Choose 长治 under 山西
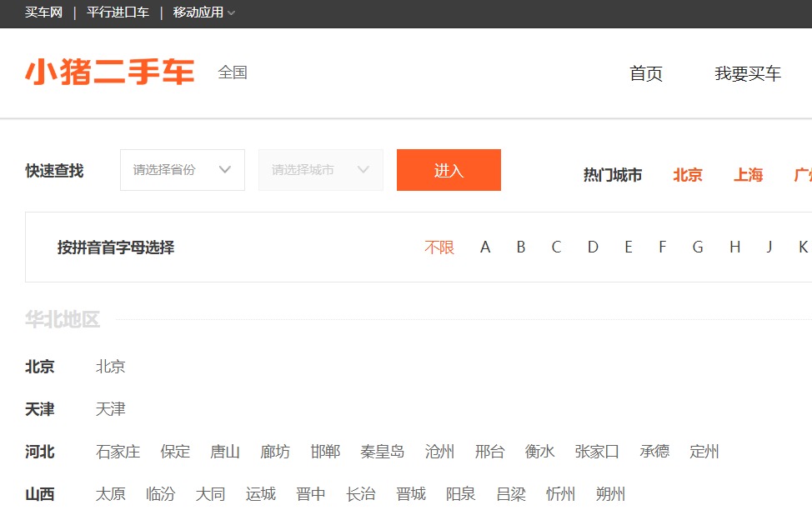The height and width of the screenshot is (510, 812). click(360, 494)
